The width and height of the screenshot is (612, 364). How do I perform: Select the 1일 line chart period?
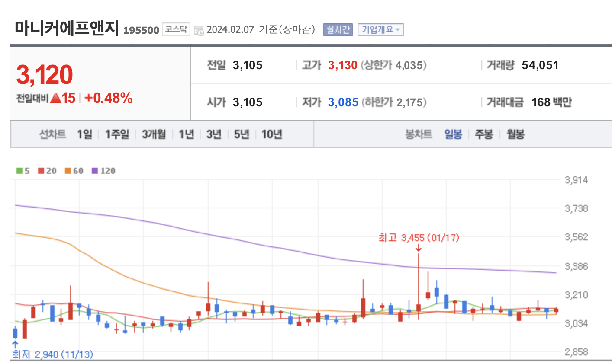click(x=85, y=134)
